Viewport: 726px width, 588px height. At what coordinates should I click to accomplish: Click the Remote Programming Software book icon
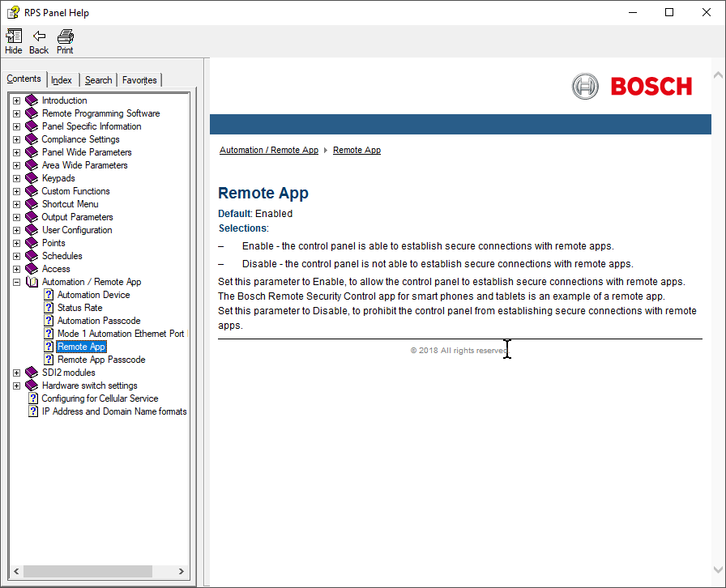coord(32,113)
